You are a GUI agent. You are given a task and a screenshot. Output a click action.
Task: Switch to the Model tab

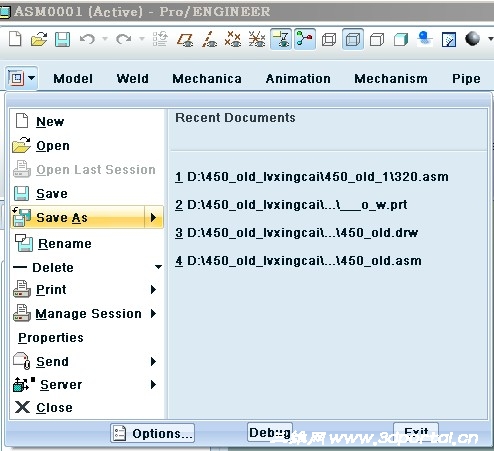point(73,79)
